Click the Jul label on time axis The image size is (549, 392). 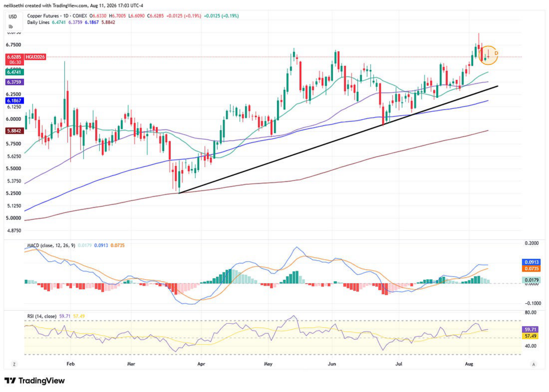tap(399, 364)
